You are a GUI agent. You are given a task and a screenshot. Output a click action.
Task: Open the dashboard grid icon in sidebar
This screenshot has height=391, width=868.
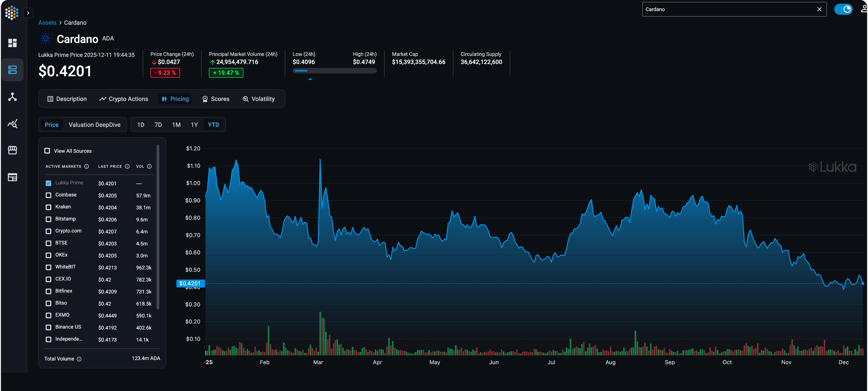[x=13, y=43]
